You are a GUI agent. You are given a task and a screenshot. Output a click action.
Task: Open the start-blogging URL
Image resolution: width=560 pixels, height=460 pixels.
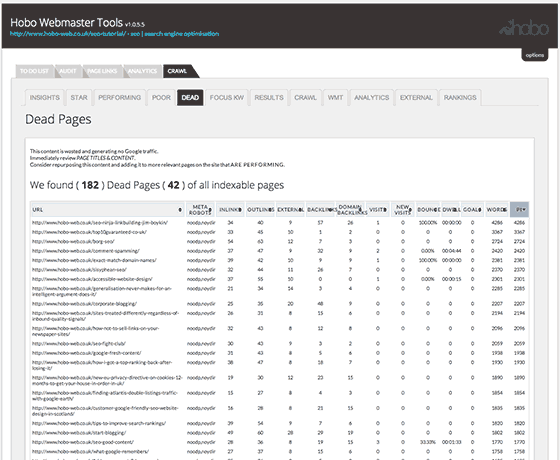(79, 433)
